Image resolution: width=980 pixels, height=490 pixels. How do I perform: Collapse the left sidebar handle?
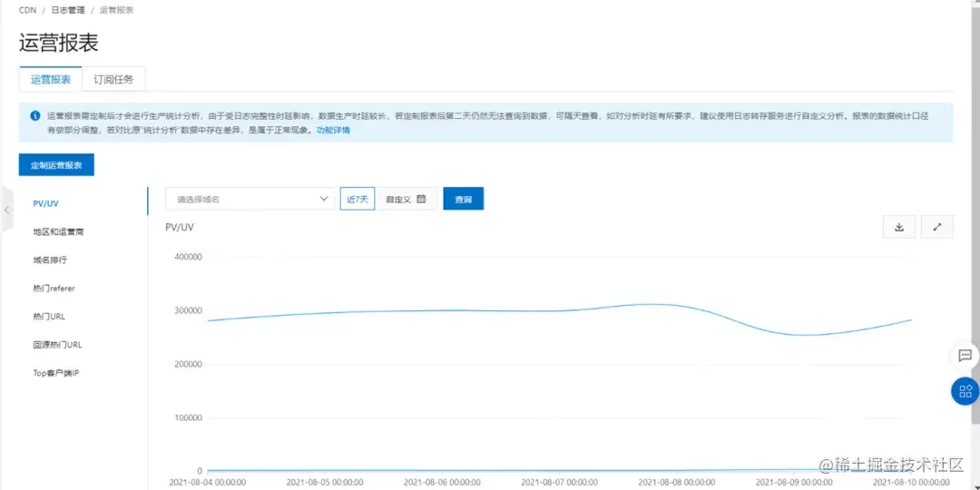tap(6, 210)
